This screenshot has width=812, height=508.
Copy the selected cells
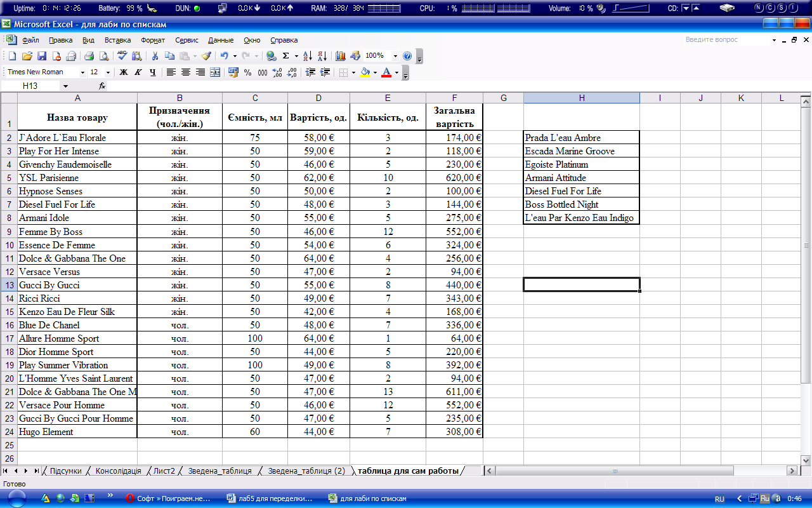[x=169, y=56]
